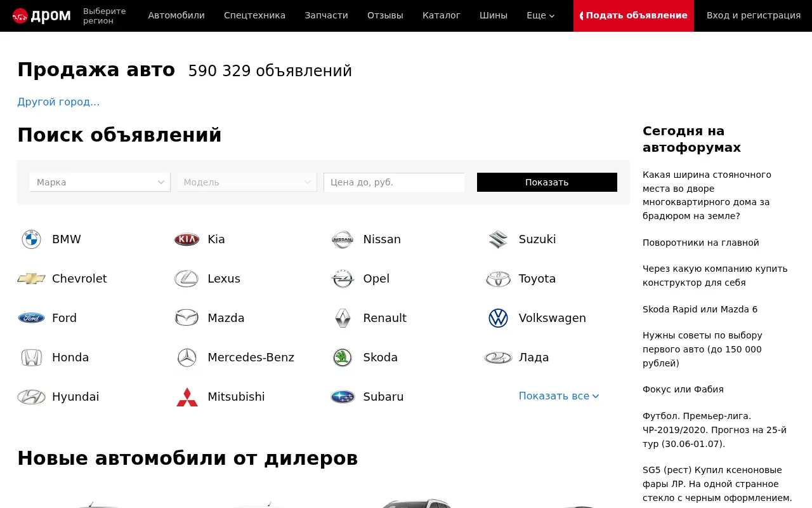Image resolution: width=812 pixels, height=508 pixels.
Task: Open the Шины menu item
Action: (x=494, y=16)
